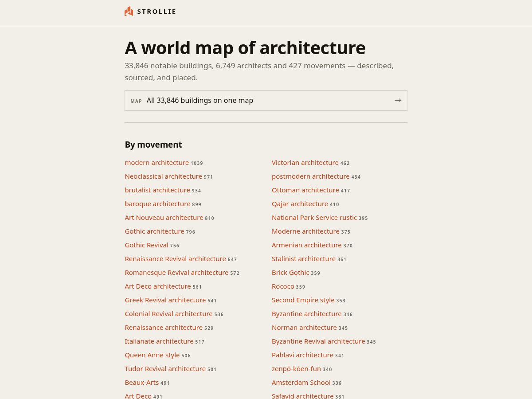Open Romanesque Revival architecture

176,273
